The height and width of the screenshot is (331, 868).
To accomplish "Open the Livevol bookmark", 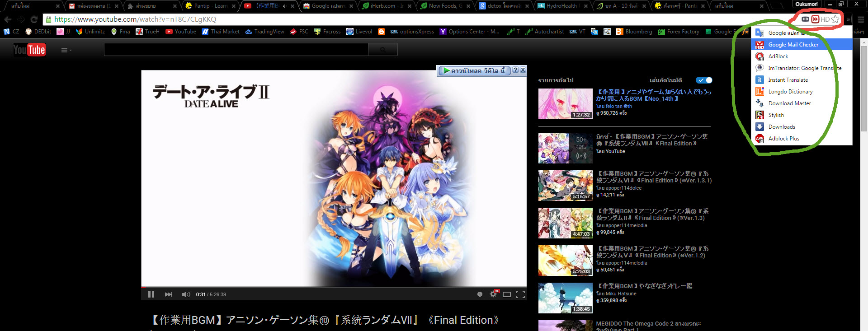I will [x=359, y=32].
